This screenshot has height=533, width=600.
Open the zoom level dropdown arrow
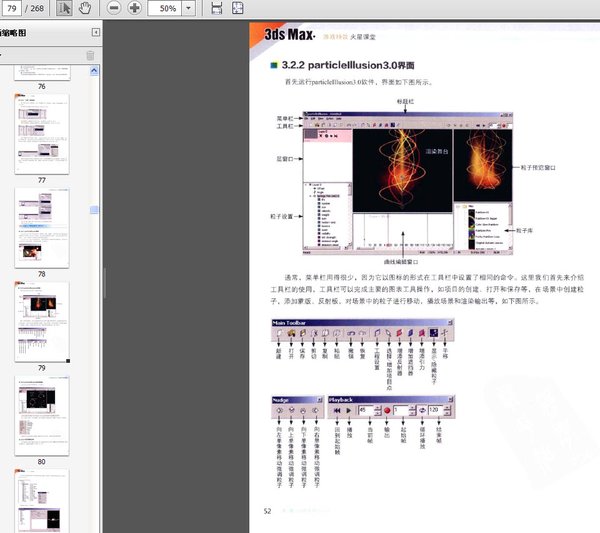pyautogui.click(x=190, y=8)
